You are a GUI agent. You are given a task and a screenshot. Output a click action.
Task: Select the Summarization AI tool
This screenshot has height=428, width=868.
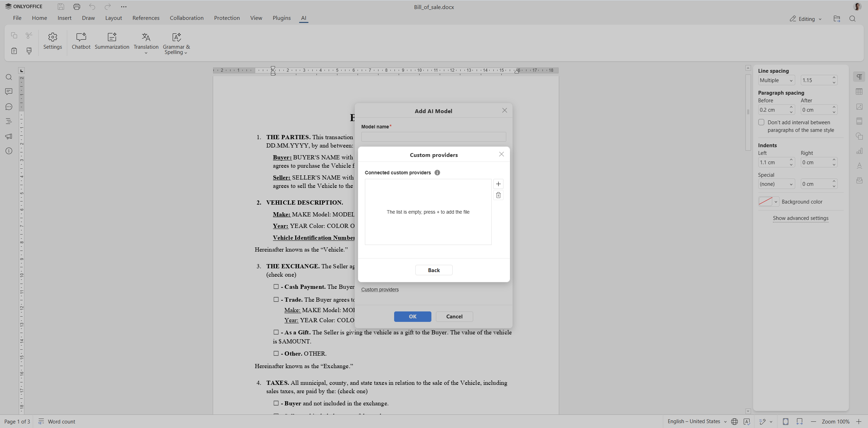[111, 41]
